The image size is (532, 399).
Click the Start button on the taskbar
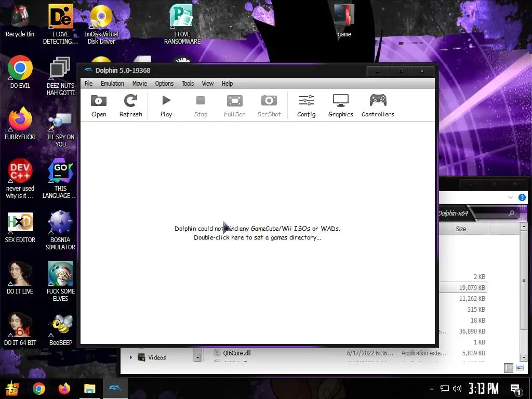pos(12,389)
